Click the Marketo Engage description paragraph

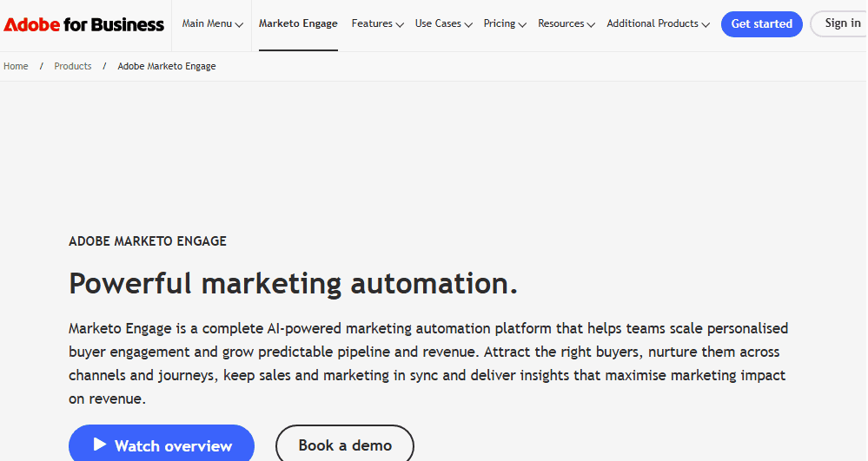[x=428, y=363]
